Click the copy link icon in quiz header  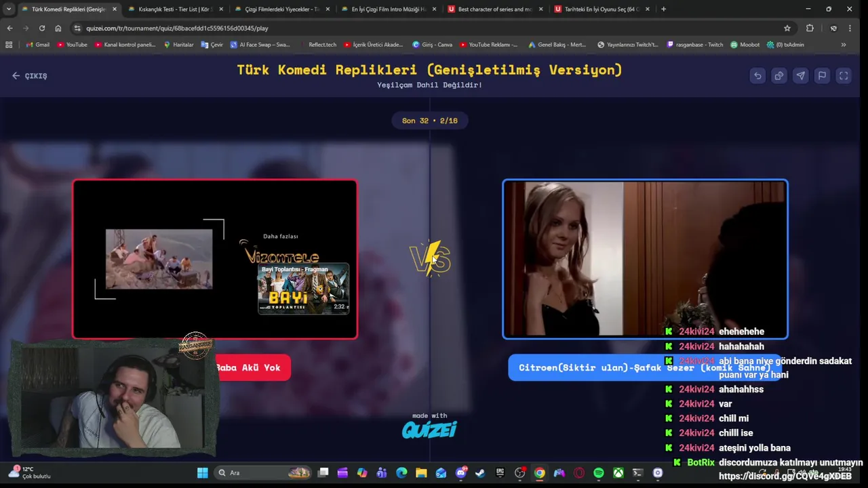[779, 76]
